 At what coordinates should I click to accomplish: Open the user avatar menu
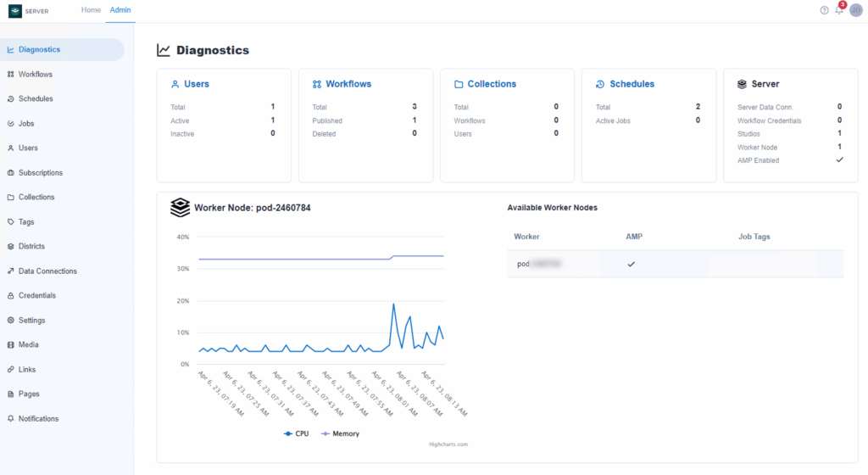(x=855, y=10)
